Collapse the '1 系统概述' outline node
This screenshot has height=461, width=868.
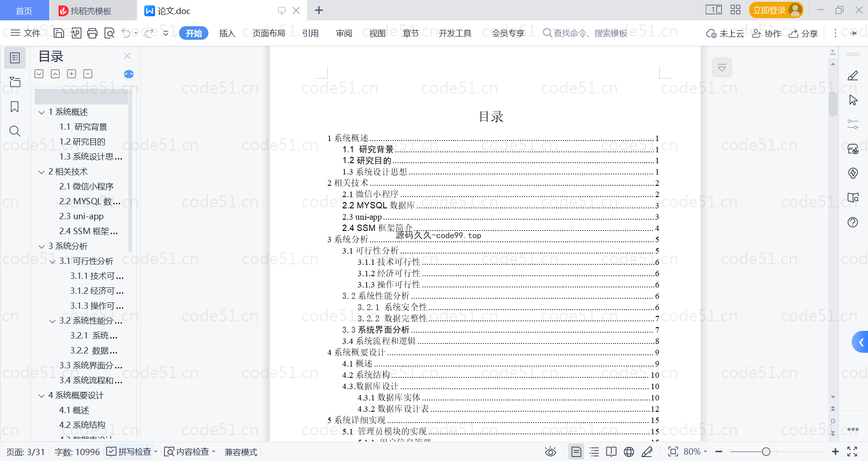coord(42,112)
